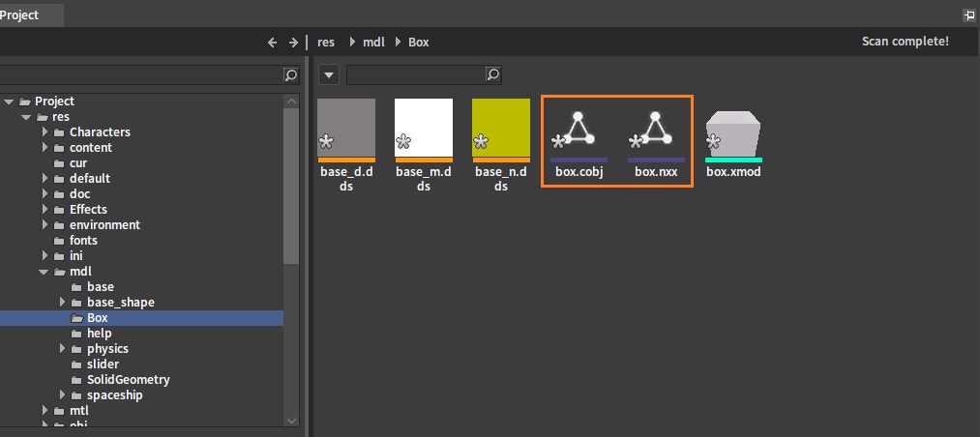The image size is (980, 437).
Task: Select the box.nxx mesh file icon
Action: click(x=656, y=135)
